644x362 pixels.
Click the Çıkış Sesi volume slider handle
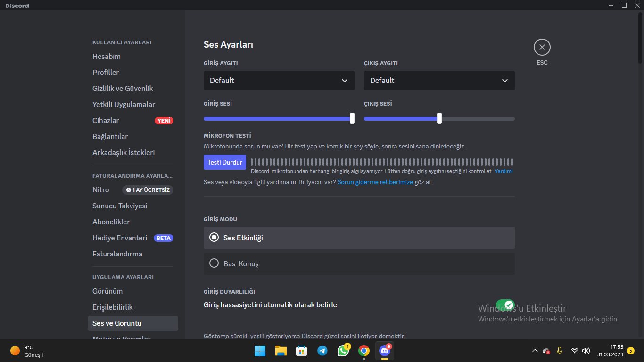439,118
